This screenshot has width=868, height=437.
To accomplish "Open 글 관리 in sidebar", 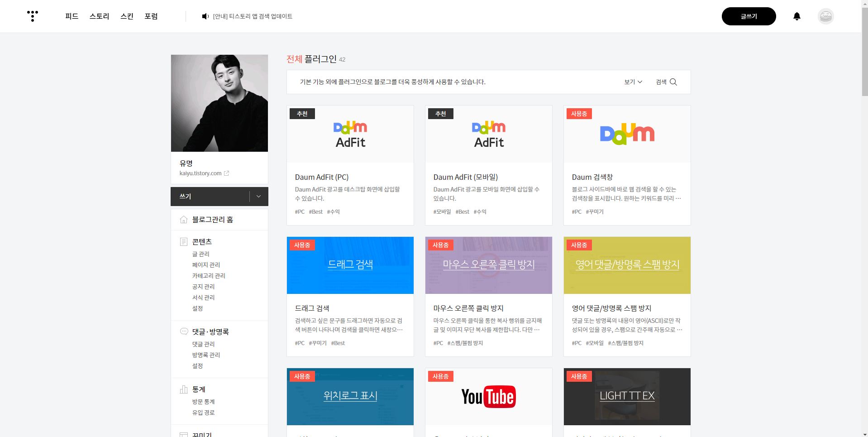I will 201,254.
